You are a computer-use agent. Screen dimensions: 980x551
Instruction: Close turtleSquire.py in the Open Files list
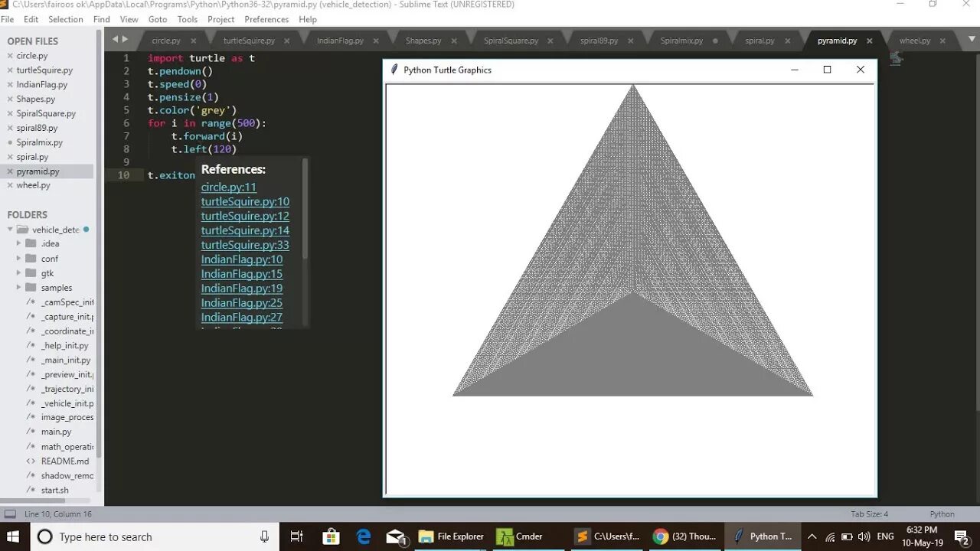coord(10,70)
